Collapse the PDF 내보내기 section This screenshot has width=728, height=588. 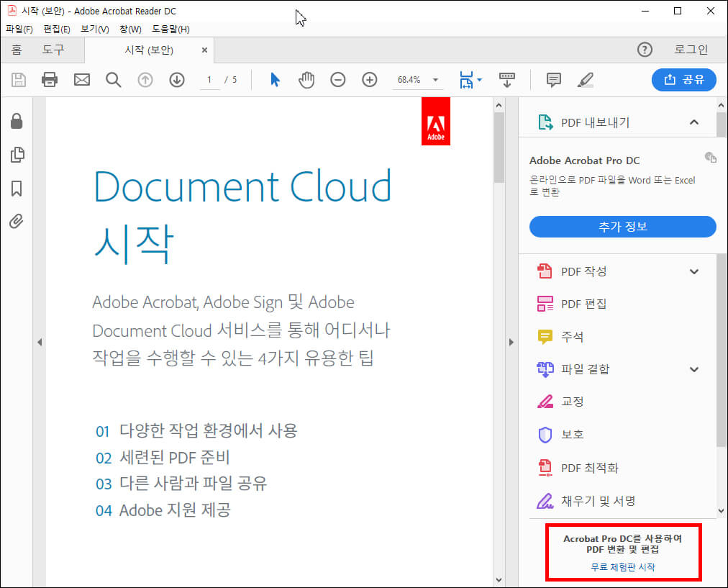[x=694, y=122]
